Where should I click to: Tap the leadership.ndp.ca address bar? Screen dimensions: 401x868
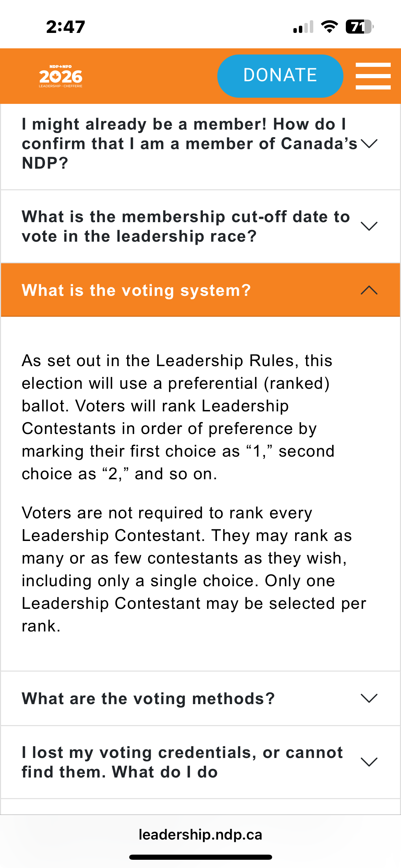pos(200,834)
